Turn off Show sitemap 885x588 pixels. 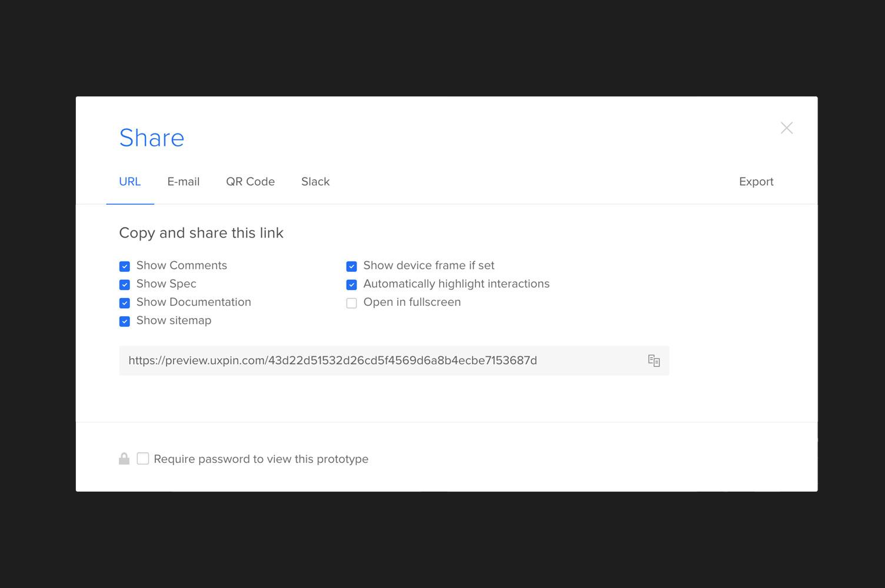coord(125,321)
